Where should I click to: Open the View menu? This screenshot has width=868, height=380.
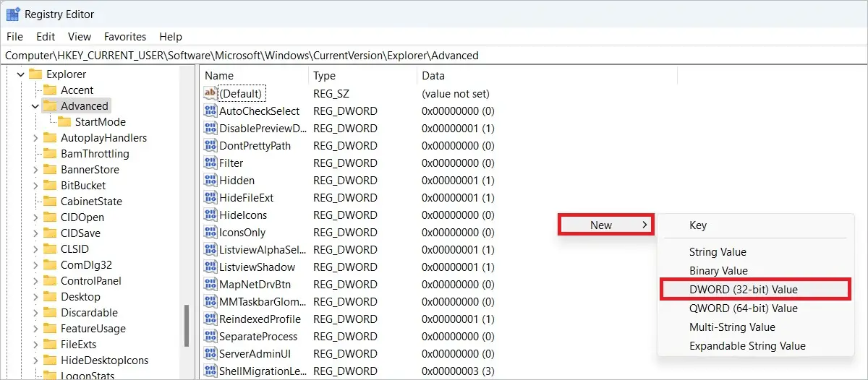coord(80,36)
